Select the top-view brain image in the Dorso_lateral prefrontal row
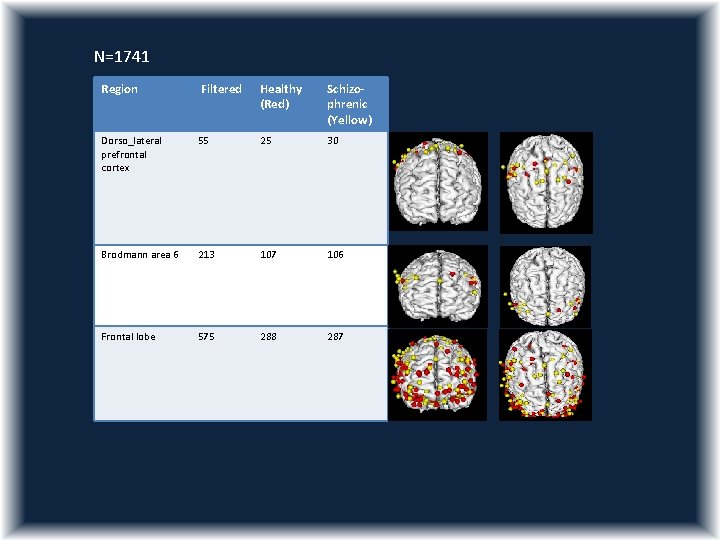 pos(546,183)
